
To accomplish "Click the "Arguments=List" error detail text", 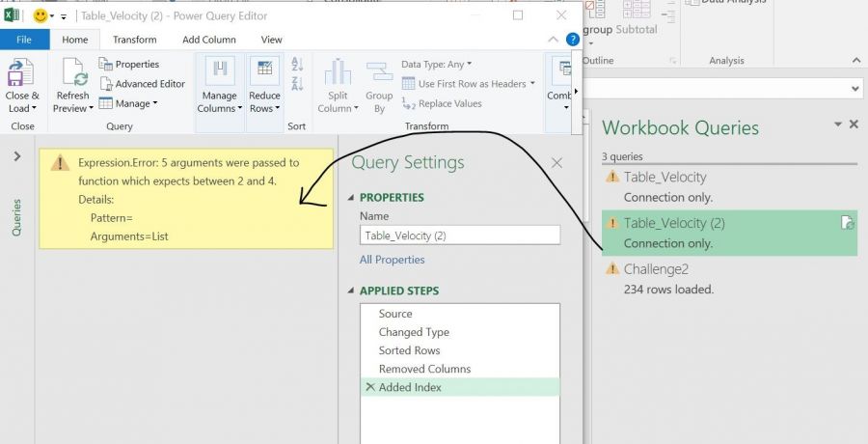I will point(129,236).
